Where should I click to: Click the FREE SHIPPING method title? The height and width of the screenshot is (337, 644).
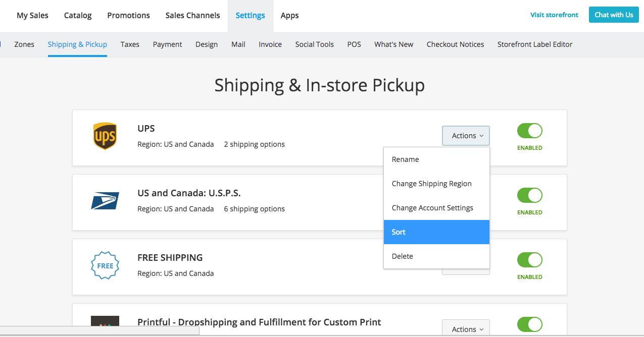pos(170,258)
